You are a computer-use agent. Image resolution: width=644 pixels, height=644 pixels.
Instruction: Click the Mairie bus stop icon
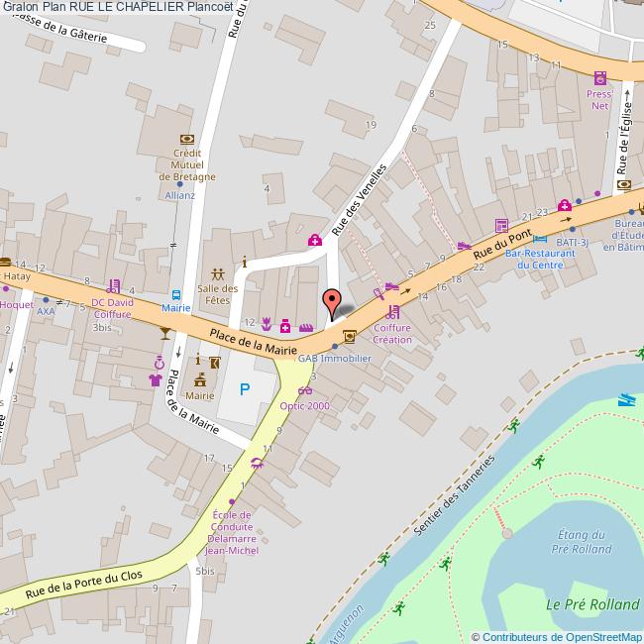(176, 294)
